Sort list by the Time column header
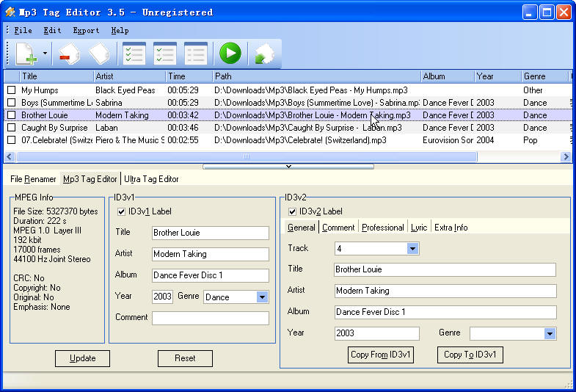Screen dimensions: 576x392 pos(189,76)
